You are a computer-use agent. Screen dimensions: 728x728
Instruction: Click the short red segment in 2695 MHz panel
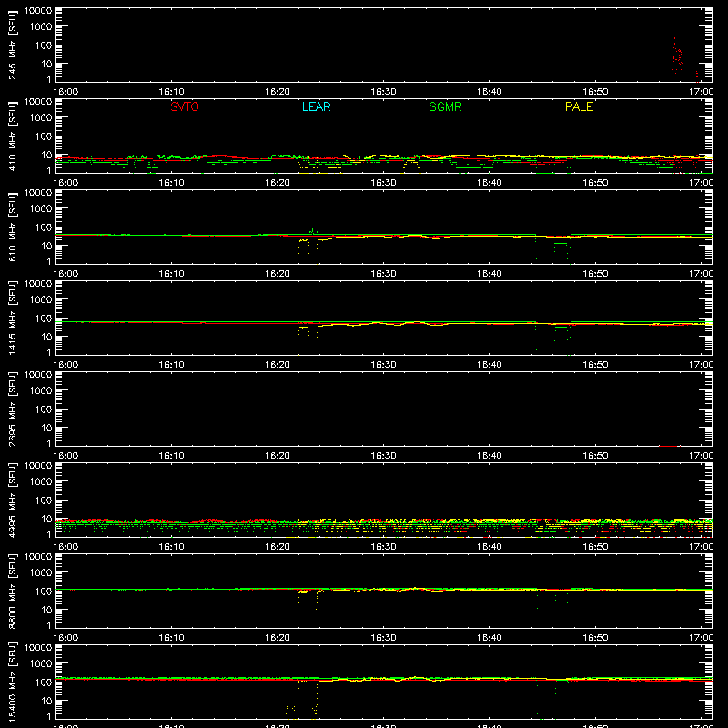669,446
